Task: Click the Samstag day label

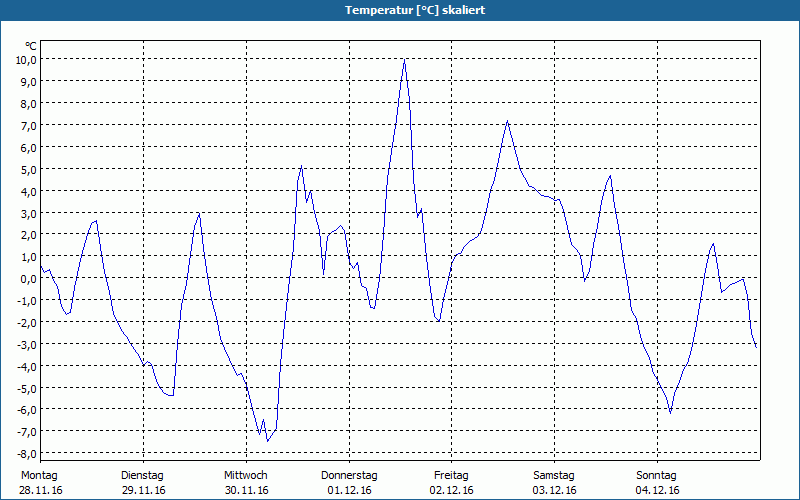Action: tap(554, 476)
